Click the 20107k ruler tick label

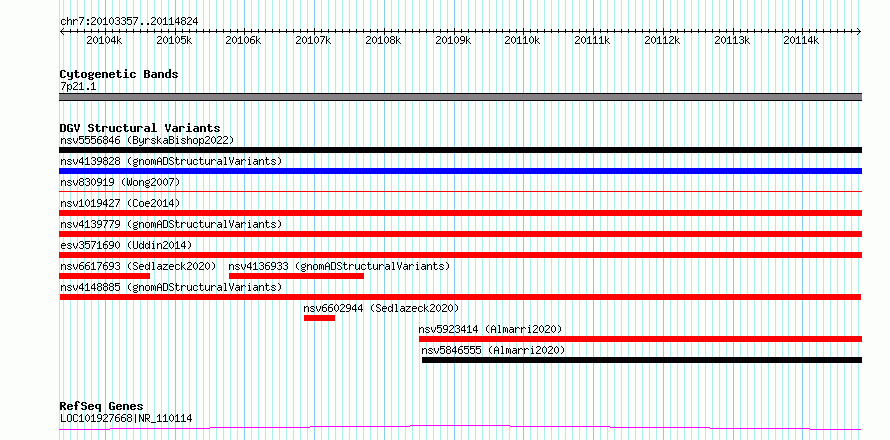pos(313,40)
